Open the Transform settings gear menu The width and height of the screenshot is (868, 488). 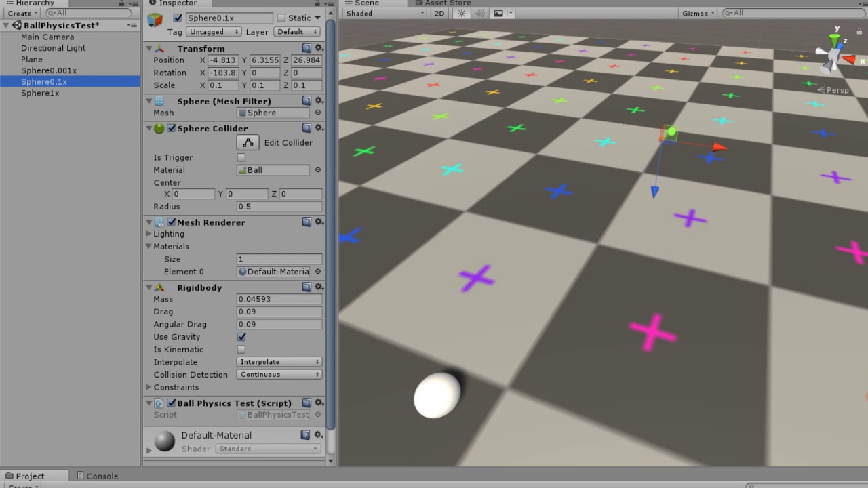tap(318, 48)
